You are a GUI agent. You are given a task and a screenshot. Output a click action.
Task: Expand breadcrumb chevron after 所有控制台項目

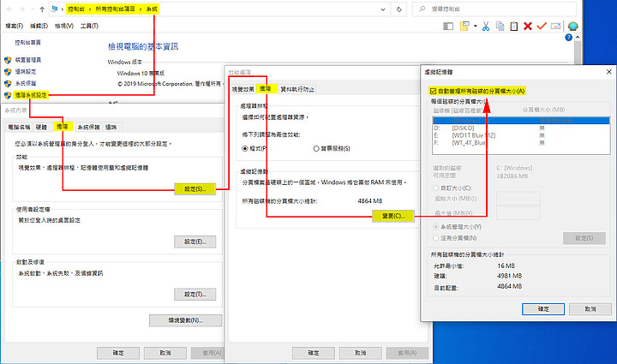pyautogui.click(x=141, y=9)
